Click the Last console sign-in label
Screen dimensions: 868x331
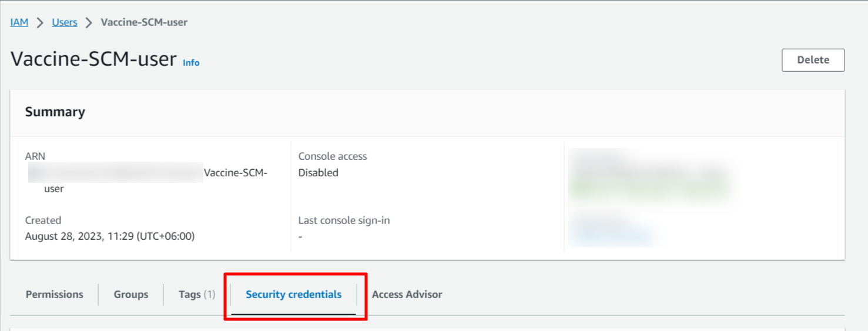pos(344,220)
